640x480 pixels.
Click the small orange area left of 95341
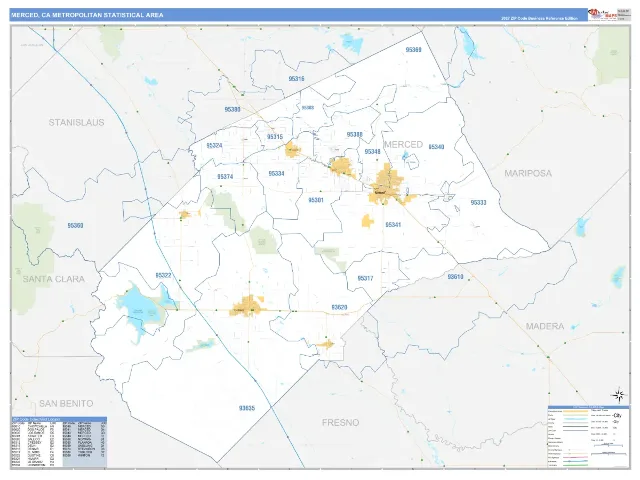tap(368, 221)
